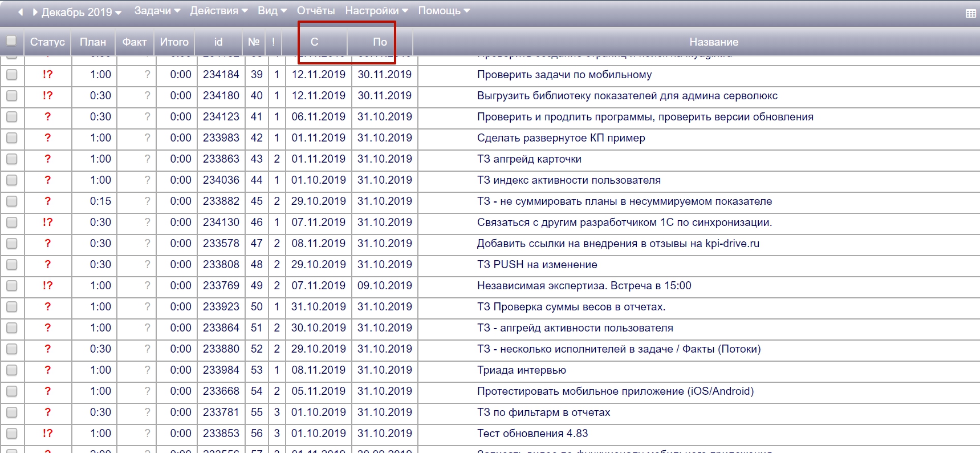The height and width of the screenshot is (453, 980).
Task: Toggle the select-all checkbox in header
Action: tap(11, 41)
